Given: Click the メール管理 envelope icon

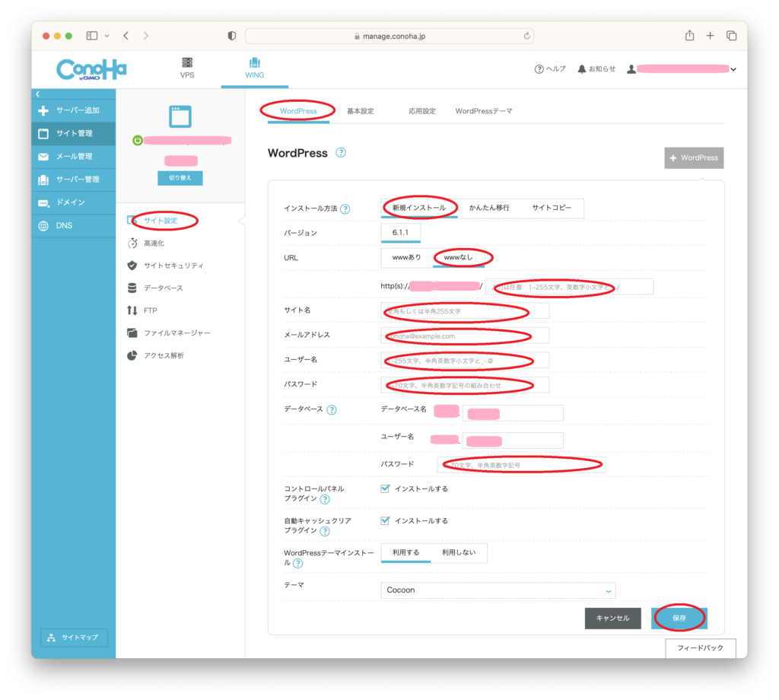Looking at the screenshot, I should pyautogui.click(x=43, y=157).
